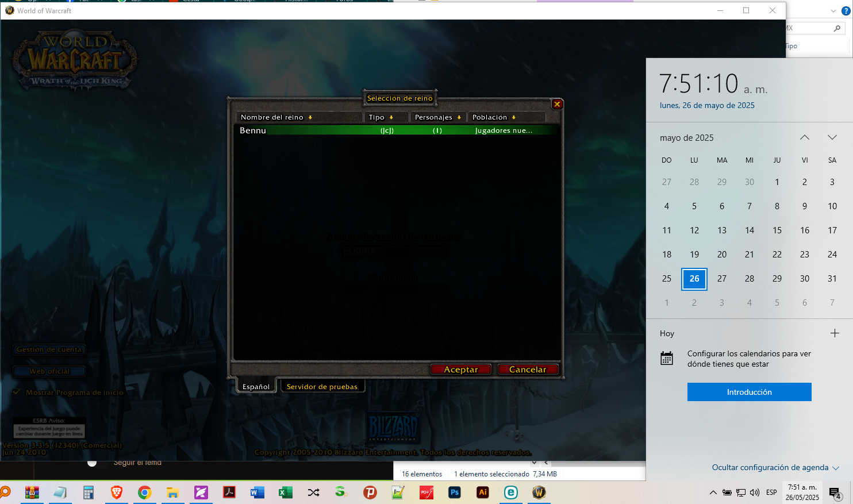The height and width of the screenshot is (504, 853).
Task: Select day 31 in the calendar
Action: tap(832, 279)
